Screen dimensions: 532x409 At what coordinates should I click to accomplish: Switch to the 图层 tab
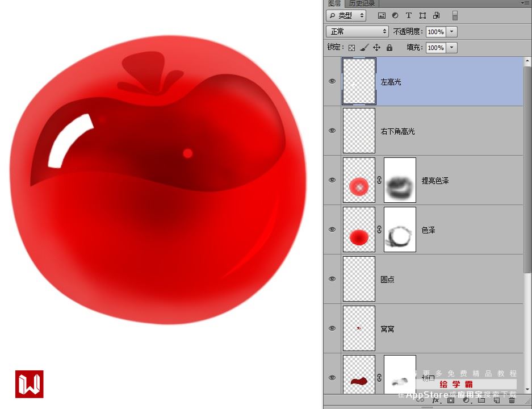click(x=334, y=3)
